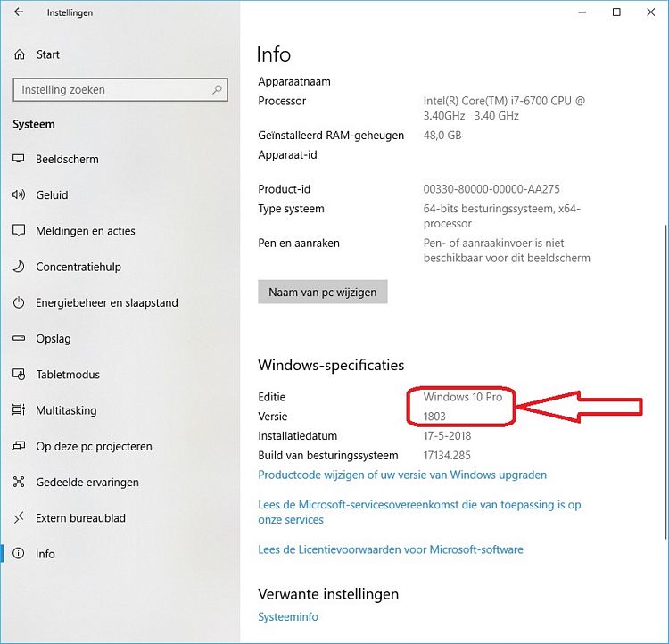Open the Multitasking icon
669x644 pixels.
pos(19,410)
